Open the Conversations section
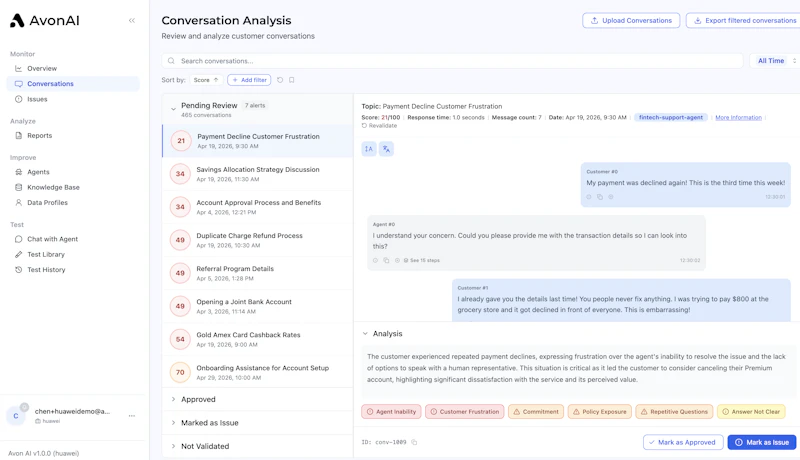Viewport: 800px width, 460px height. pos(73,84)
